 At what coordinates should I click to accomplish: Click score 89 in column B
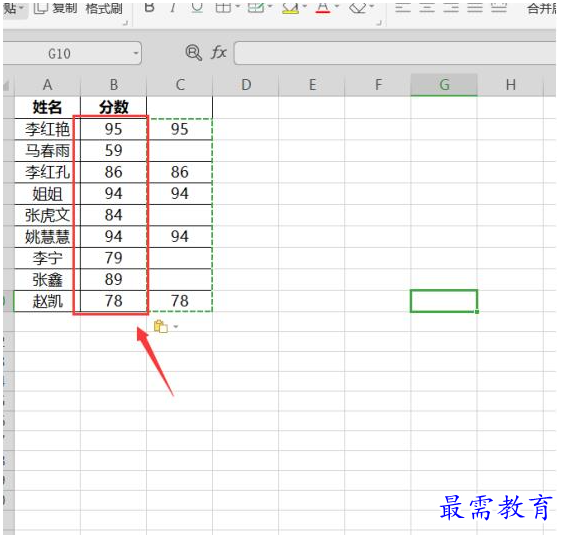(x=114, y=279)
